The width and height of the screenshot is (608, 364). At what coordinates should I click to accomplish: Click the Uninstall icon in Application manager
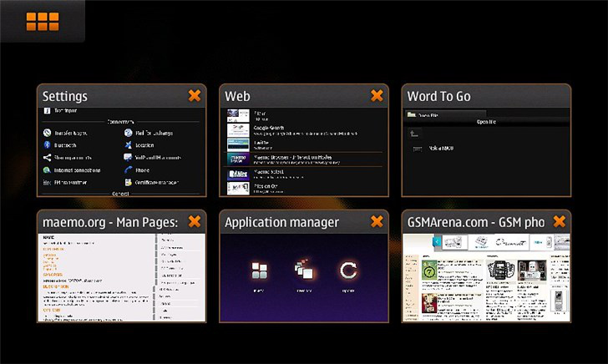click(x=259, y=271)
